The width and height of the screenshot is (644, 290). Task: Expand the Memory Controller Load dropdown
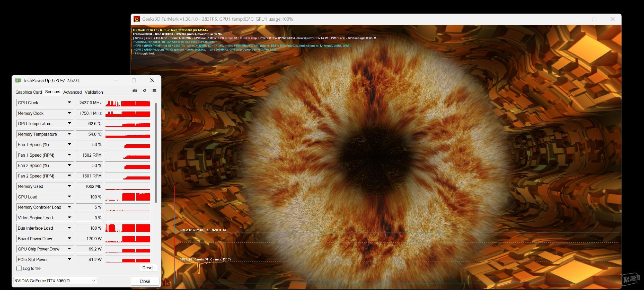click(69, 207)
